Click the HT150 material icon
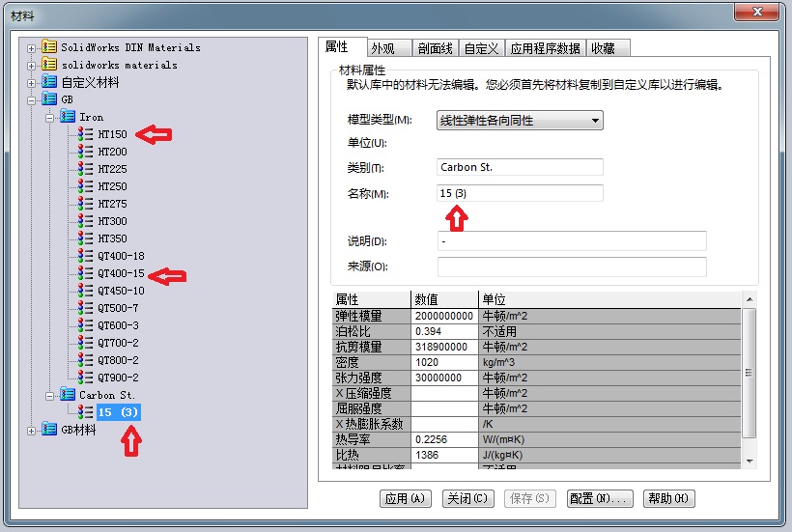The height and width of the screenshot is (532, 792). (85, 134)
